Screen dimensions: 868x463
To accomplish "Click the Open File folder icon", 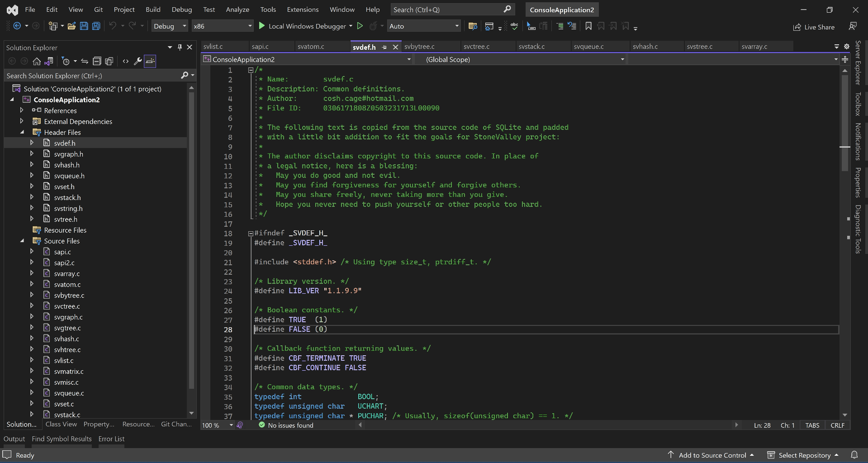I will 71,26.
